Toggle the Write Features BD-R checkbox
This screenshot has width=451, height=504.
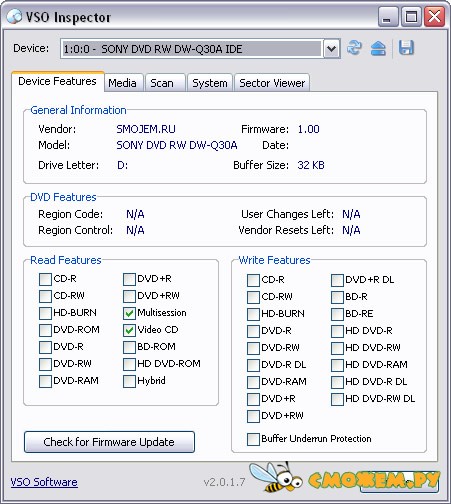click(337, 297)
